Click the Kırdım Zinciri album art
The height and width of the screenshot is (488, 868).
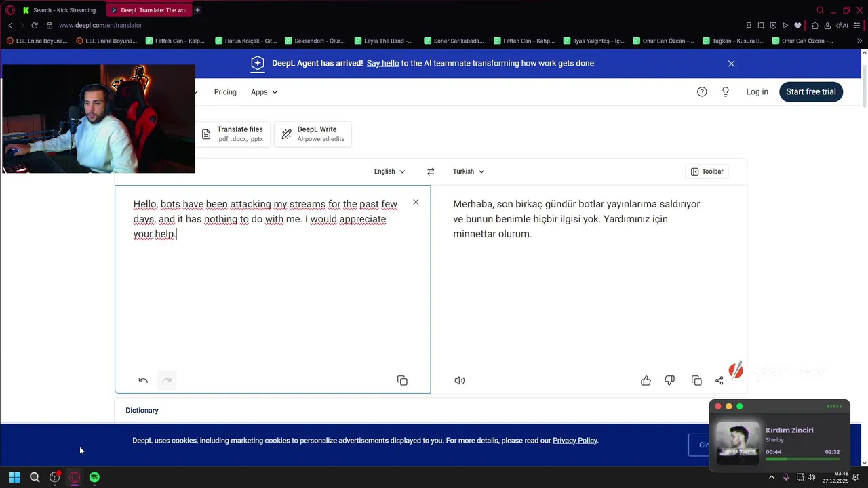click(738, 443)
